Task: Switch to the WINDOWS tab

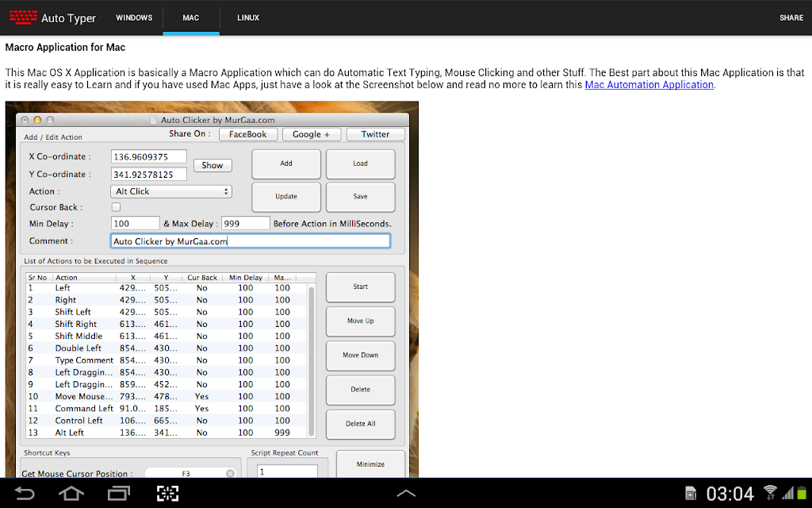Action: [134, 17]
